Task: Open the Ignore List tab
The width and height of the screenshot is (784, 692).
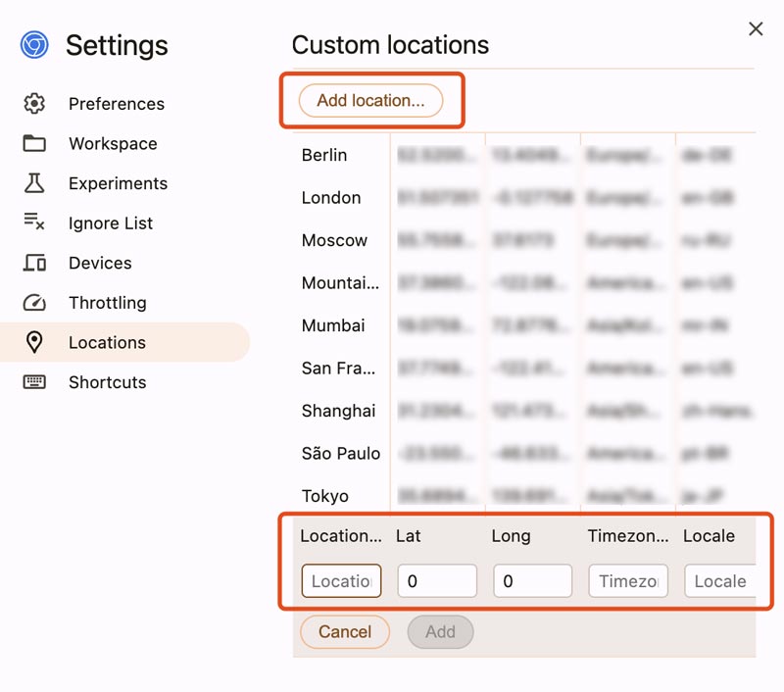Action: click(125, 223)
